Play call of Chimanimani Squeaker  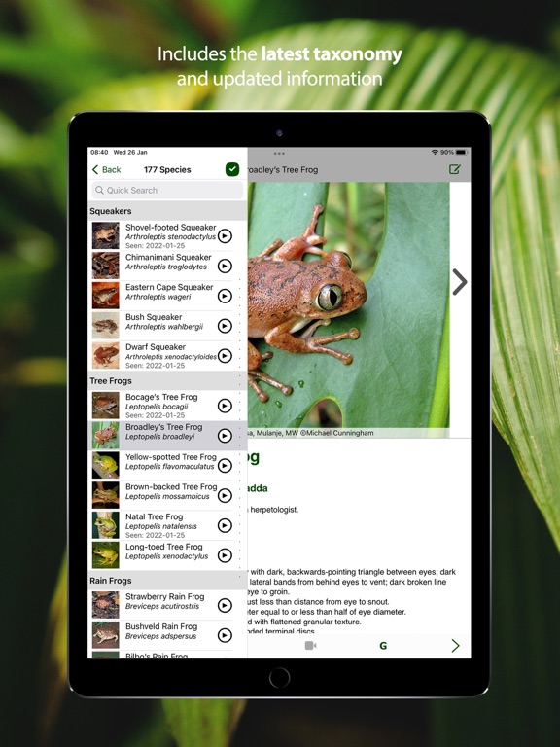coord(225,267)
